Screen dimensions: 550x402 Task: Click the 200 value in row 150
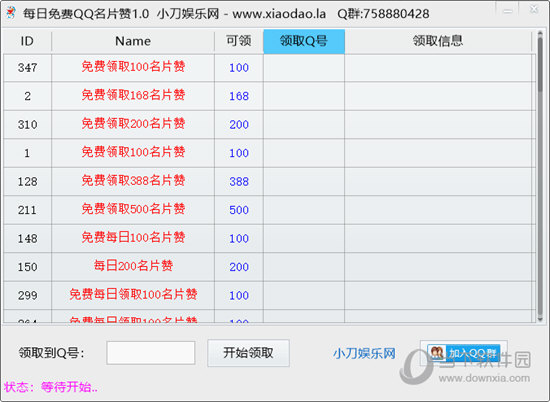tap(239, 267)
